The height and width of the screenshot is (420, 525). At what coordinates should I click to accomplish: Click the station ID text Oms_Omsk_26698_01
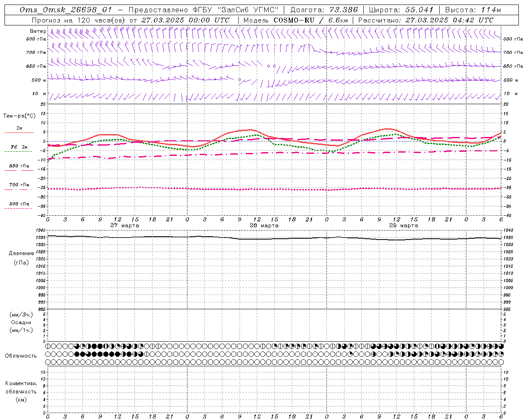click(65, 10)
